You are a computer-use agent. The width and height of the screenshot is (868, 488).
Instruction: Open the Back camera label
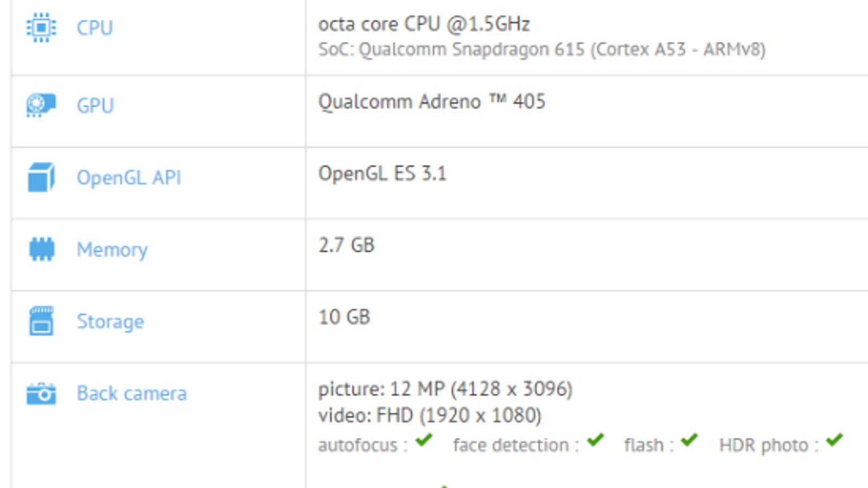(132, 394)
